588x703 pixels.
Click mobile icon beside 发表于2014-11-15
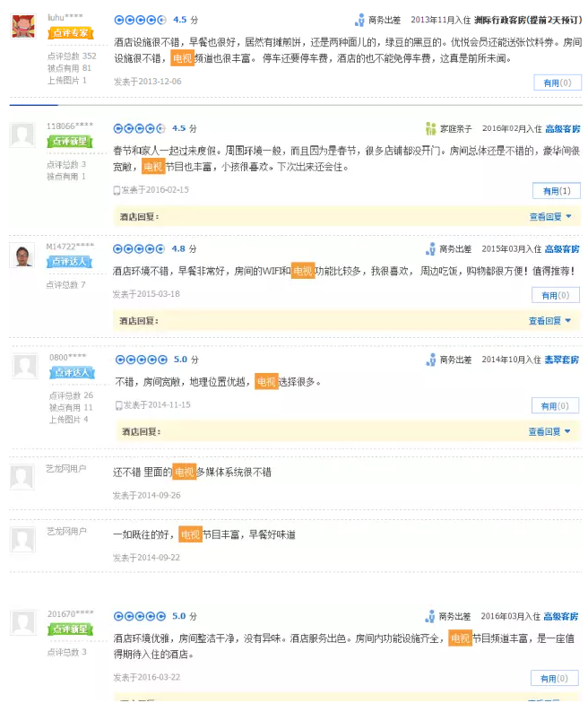(x=118, y=405)
